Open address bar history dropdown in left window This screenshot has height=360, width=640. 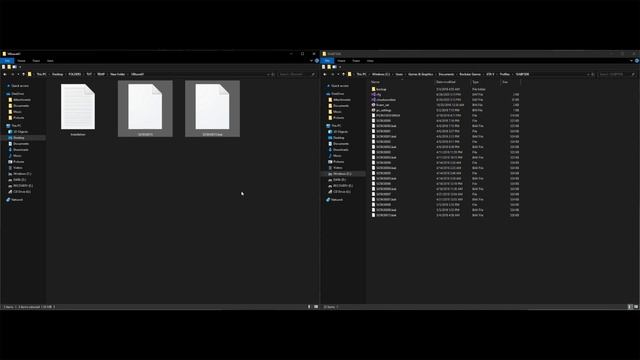tap(268, 74)
